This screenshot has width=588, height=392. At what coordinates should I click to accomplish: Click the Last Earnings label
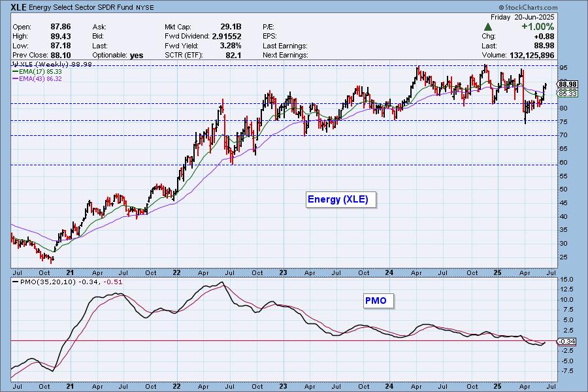(x=285, y=46)
